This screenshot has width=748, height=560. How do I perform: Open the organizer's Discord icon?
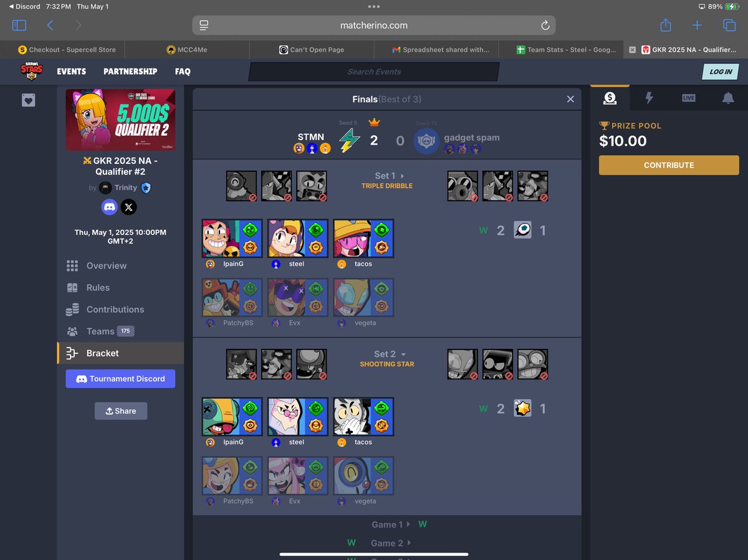110,207
